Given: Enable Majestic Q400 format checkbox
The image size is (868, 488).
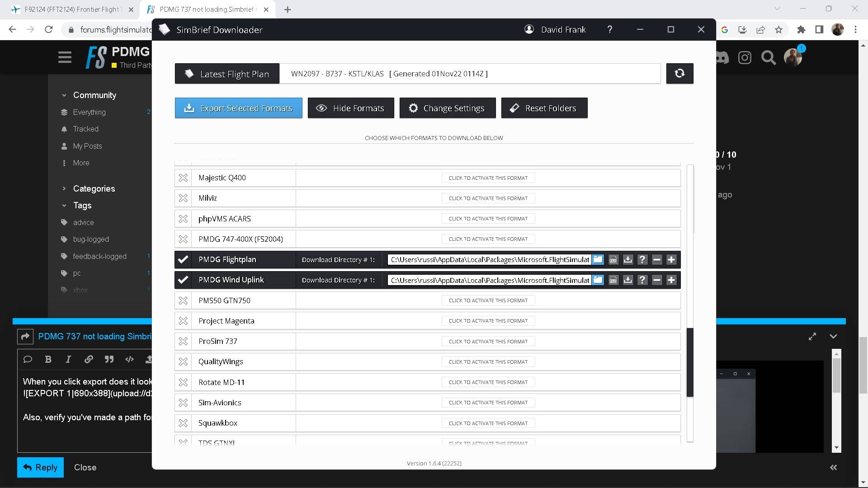Looking at the screenshot, I should [x=183, y=178].
